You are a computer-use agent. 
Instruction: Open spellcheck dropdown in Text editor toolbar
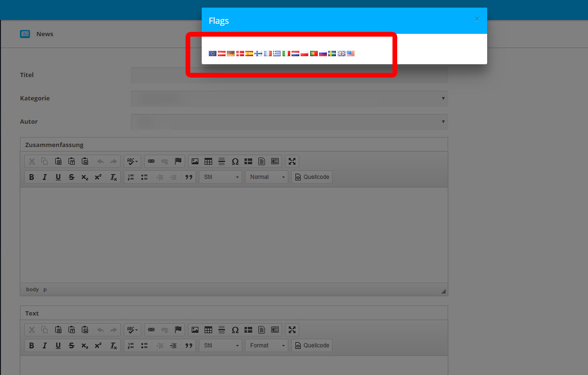coord(132,330)
